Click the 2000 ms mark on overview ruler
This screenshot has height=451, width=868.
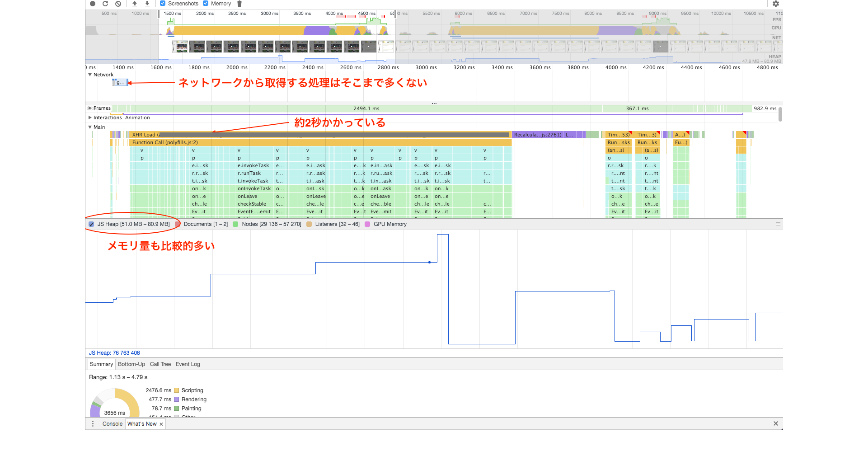205,14
